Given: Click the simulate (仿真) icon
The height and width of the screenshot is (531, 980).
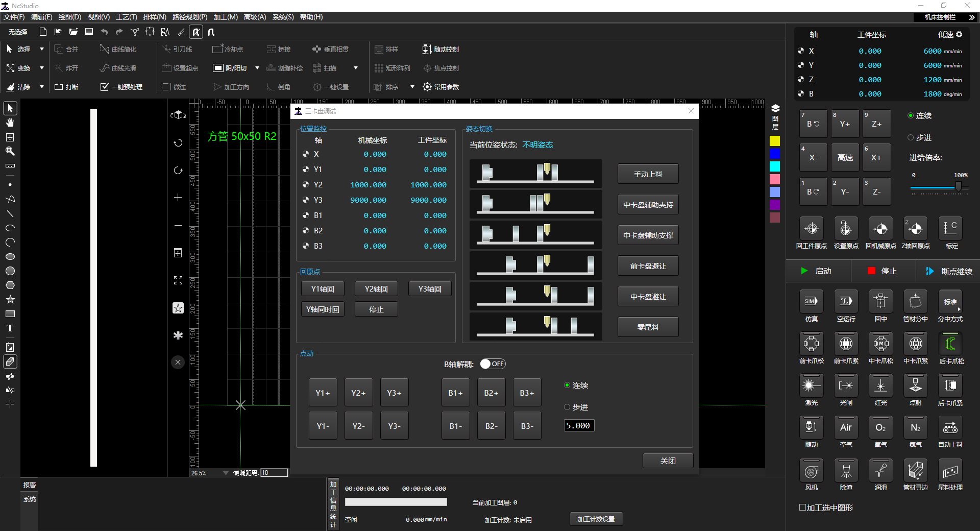Looking at the screenshot, I should point(811,302).
